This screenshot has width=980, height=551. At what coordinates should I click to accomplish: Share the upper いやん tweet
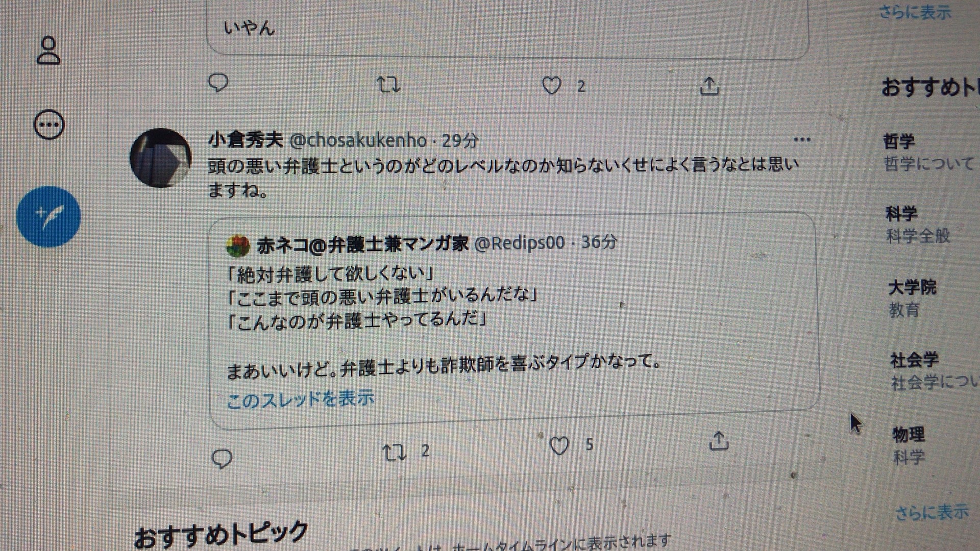coord(709,86)
